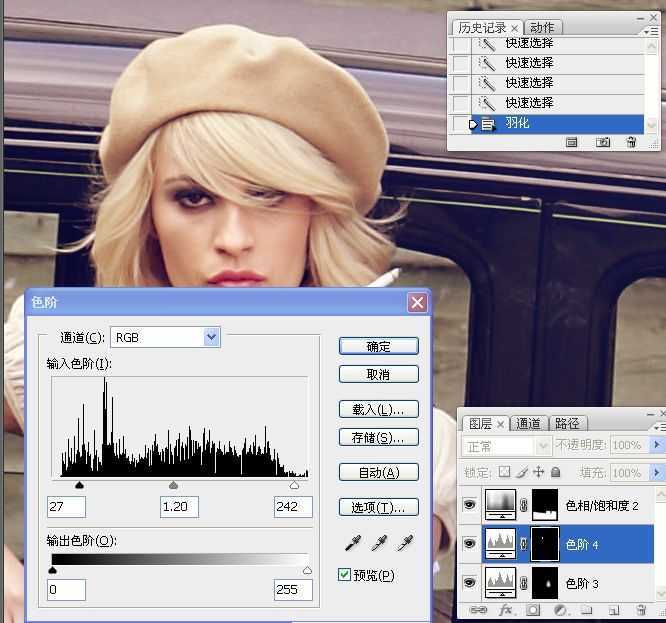Toggle lock position move icon
This screenshot has width=666, height=623.
(539, 472)
